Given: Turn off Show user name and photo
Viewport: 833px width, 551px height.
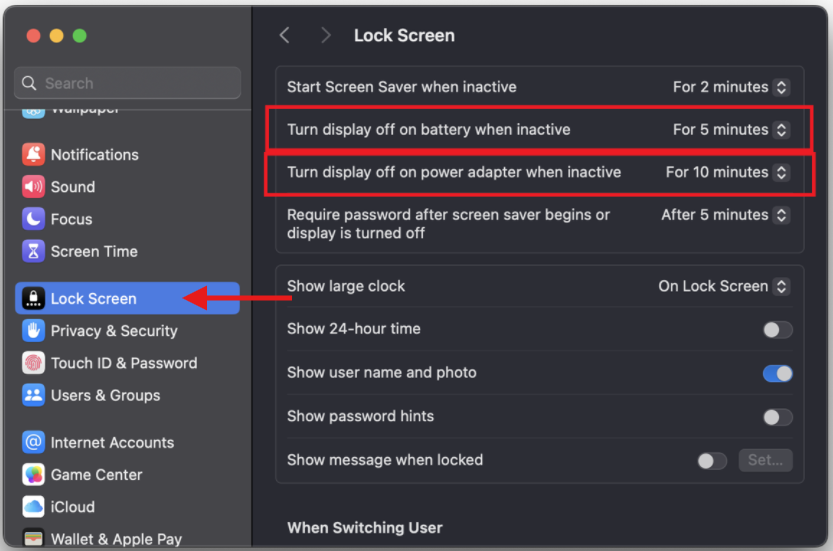Looking at the screenshot, I should tap(777, 373).
